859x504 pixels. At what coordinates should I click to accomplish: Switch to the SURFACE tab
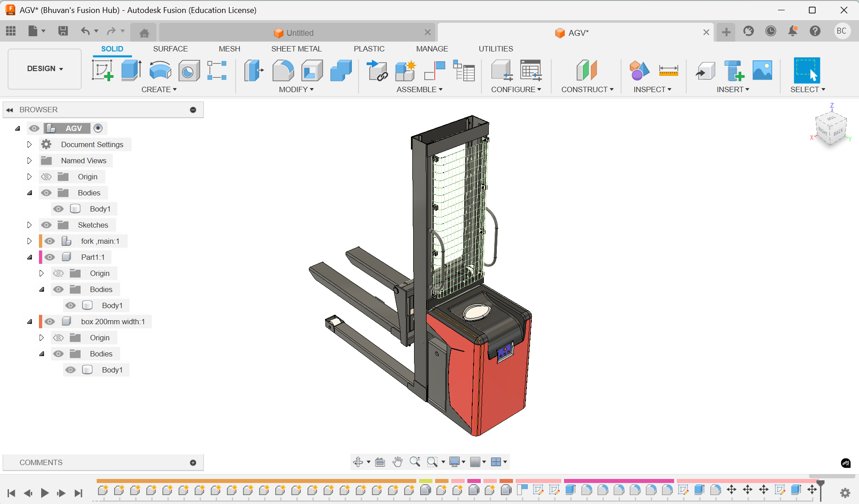[x=170, y=49]
